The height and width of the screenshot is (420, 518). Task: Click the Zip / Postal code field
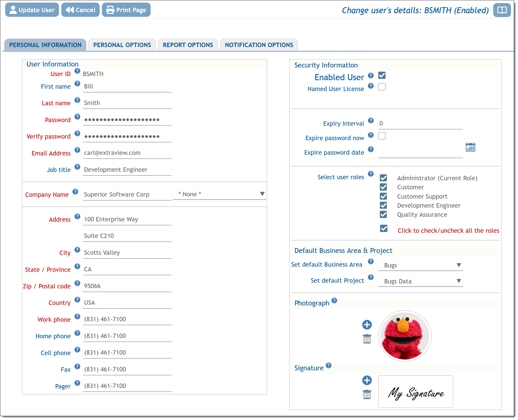coord(127,286)
